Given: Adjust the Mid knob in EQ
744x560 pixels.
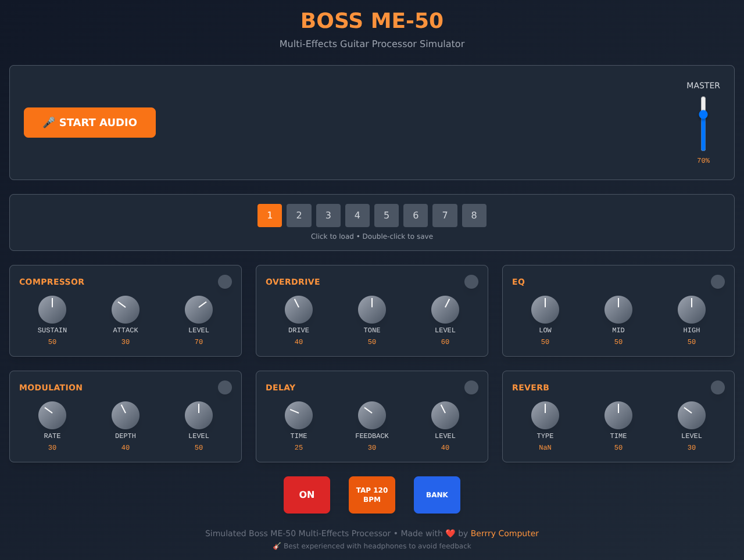Looking at the screenshot, I should click(x=618, y=309).
